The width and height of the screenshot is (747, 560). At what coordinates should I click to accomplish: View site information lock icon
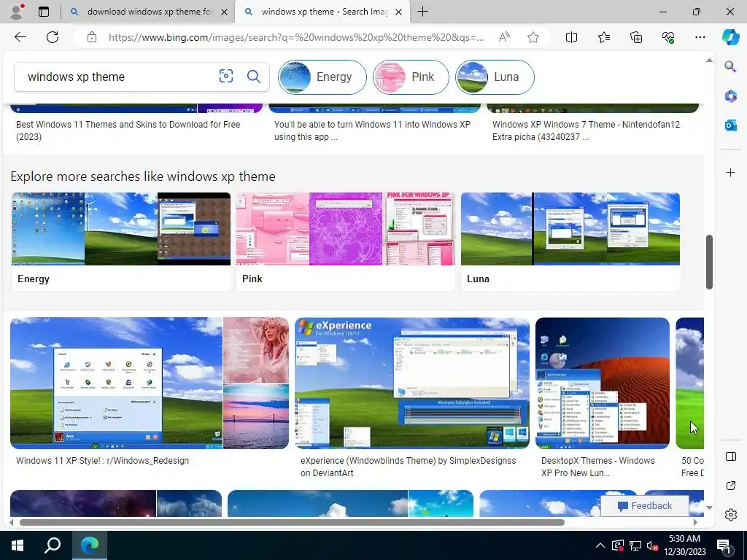tap(92, 37)
